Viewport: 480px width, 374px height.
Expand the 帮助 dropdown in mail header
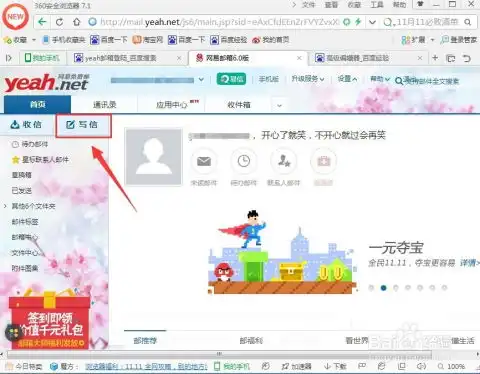(380, 79)
